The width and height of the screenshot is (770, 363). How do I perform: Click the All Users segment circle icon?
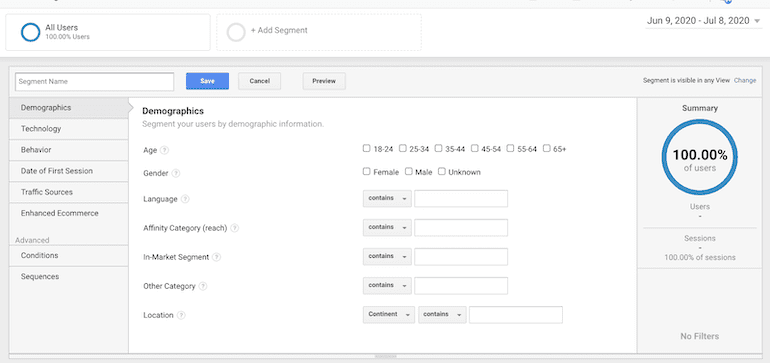point(30,32)
